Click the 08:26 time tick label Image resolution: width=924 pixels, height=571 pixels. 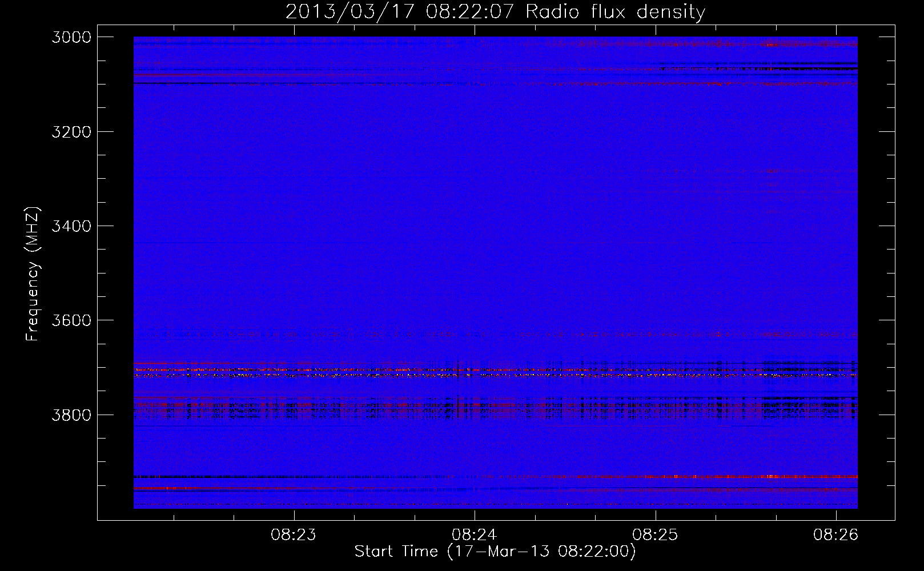coord(836,535)
